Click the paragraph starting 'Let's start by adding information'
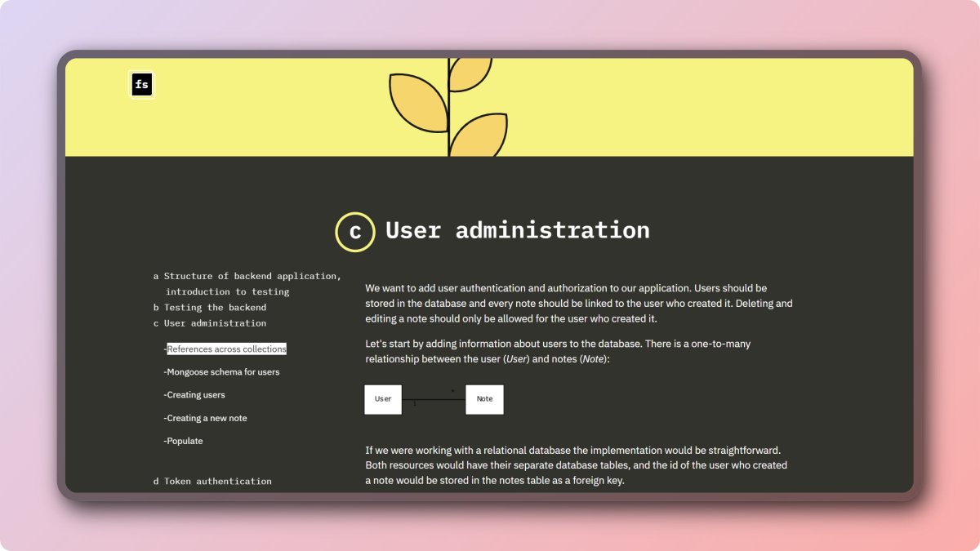The image size is (980, 551). (x=558, y=352)
